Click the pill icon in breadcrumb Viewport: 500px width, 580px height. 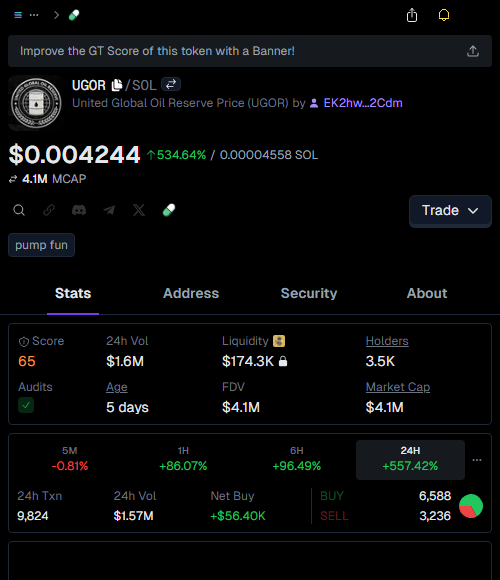[74, 15]
